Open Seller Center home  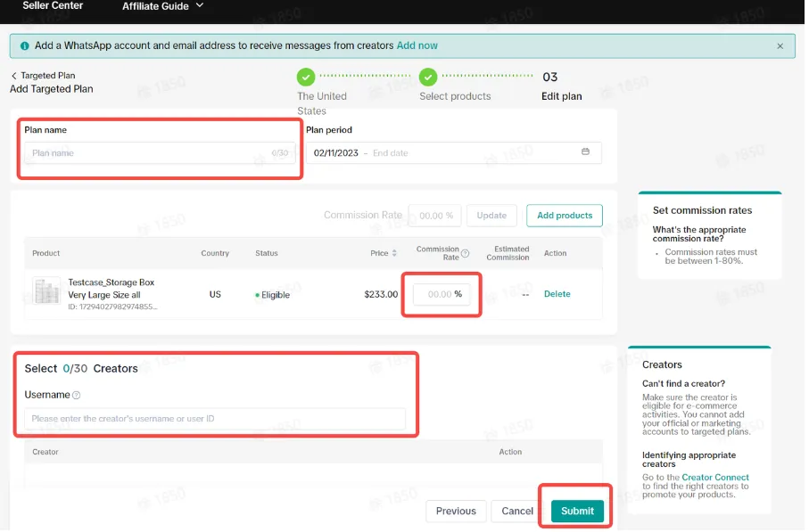53,5
